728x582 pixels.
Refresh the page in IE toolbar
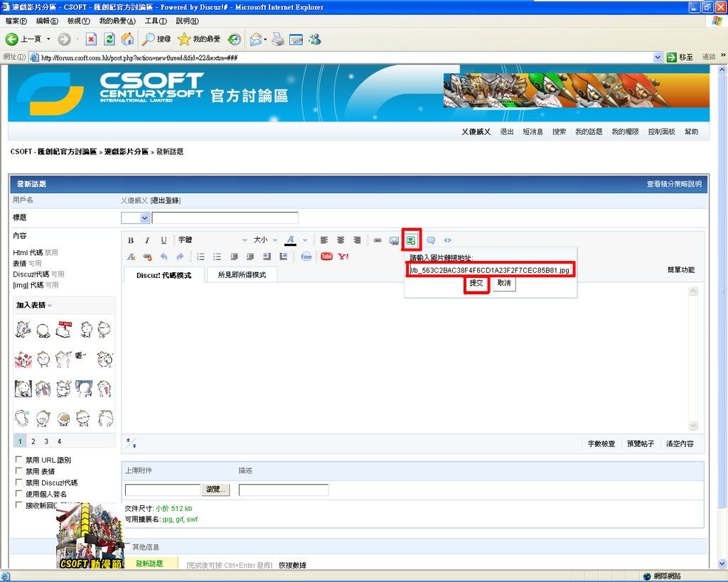[109, 39]
